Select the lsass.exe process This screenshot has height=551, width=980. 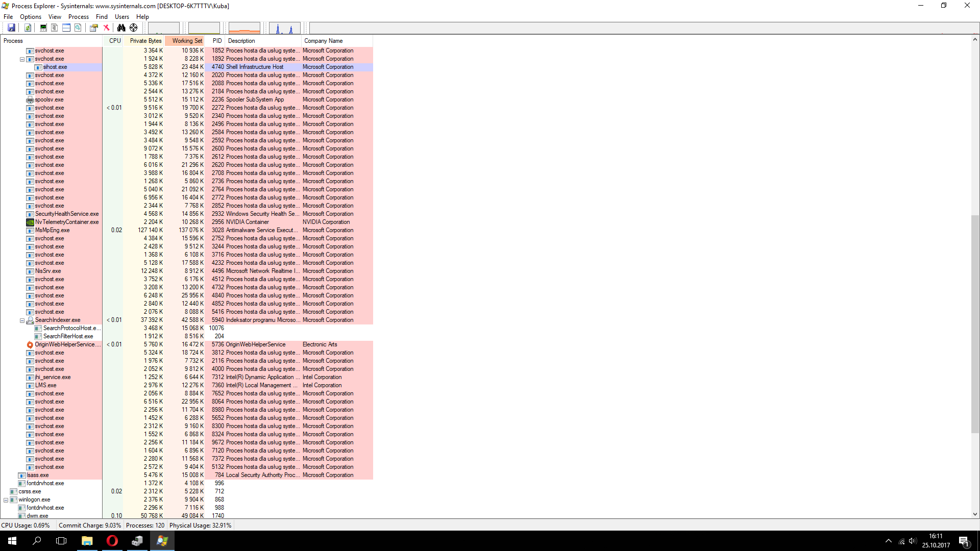coord(187,475)
